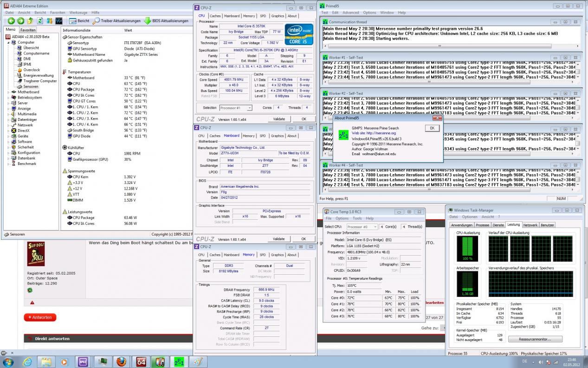Open the Werkzeuge menu in AIDA64
Screen dimensions: 588x368
click(x=78, y=13)
